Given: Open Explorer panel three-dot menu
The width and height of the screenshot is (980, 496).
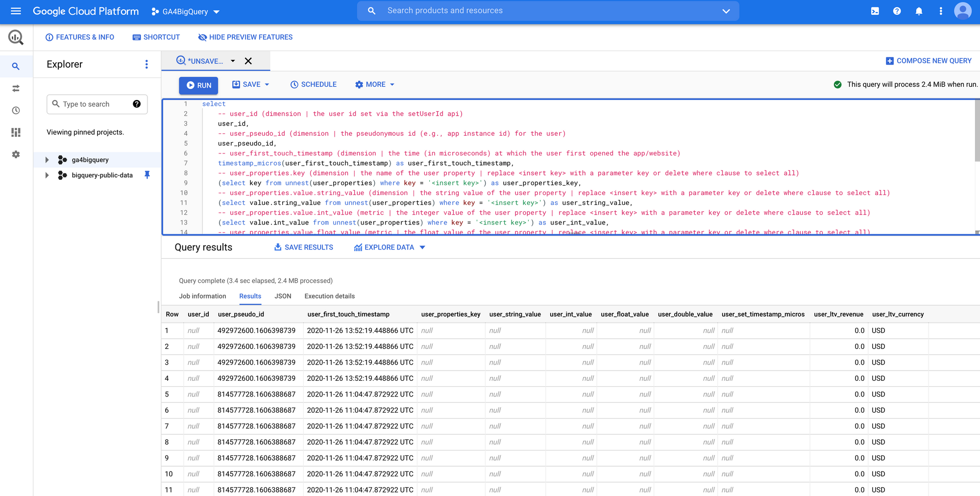Looking at the screenshot, I should (147, 64).
